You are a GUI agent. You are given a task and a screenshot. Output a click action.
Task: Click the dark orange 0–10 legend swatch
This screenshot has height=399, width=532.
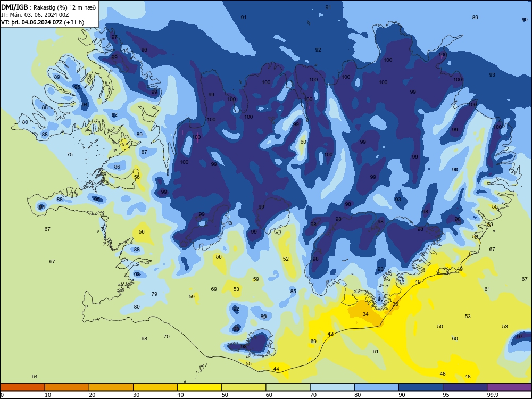click(x=22, y=387)
